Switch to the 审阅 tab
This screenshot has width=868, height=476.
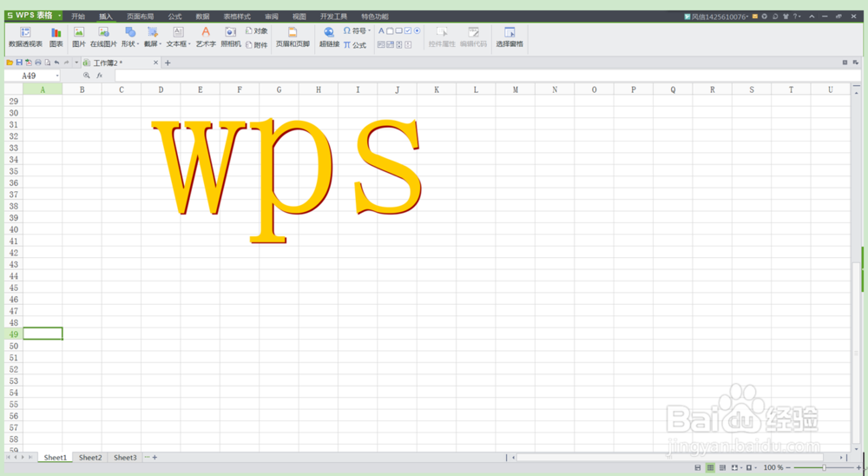(271, 17)
